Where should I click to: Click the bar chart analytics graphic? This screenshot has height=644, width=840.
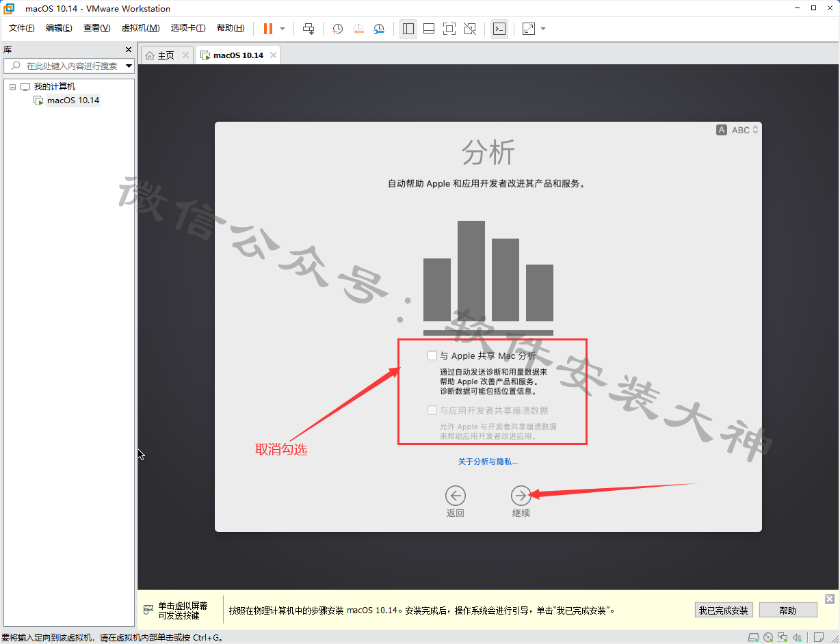tap(488, 278)
